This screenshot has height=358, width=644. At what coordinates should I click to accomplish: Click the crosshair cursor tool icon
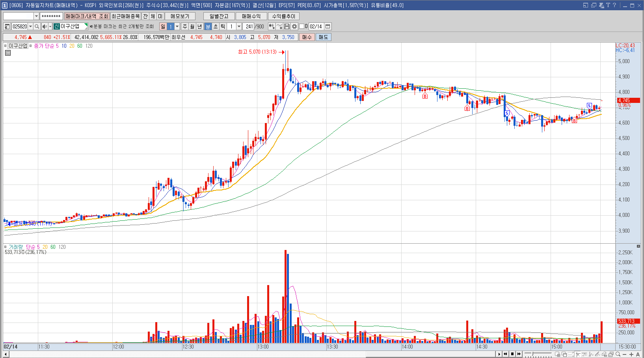click(578, 354)
